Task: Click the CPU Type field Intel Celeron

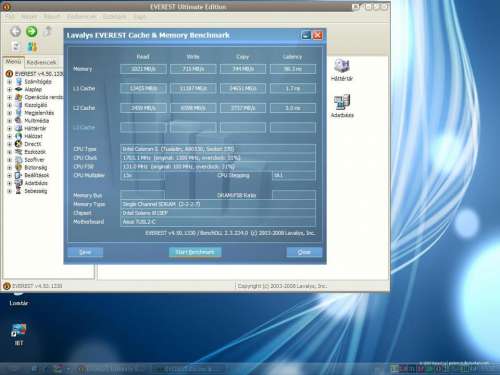Action: 218,149
